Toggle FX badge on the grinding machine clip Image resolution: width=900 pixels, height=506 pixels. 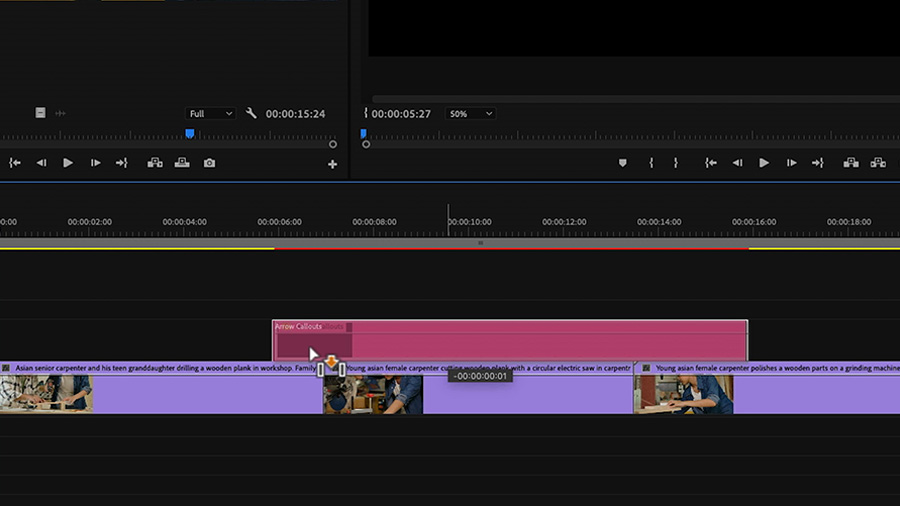point(646,368)
